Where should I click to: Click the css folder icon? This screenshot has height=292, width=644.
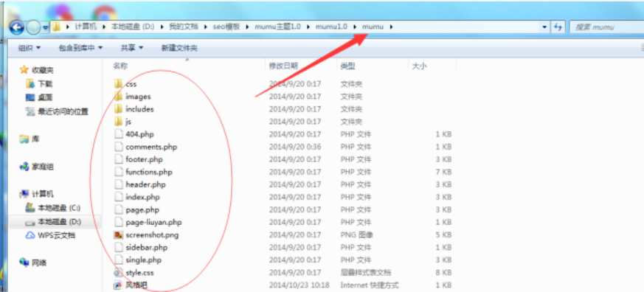[x=118, y=84]
